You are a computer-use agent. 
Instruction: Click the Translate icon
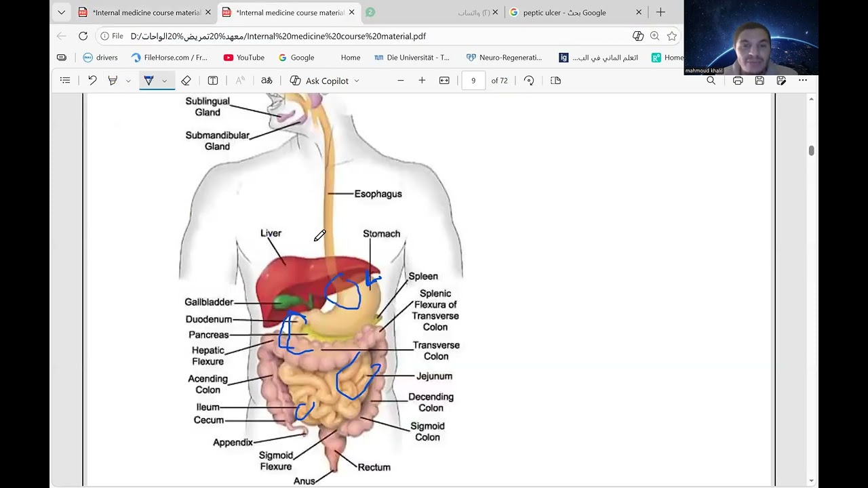[267, 81]
